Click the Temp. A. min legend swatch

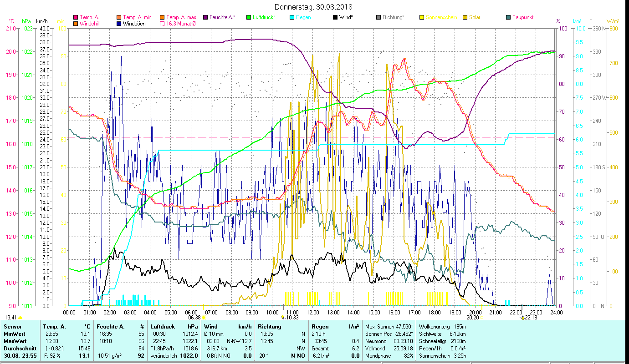click(119, 17)
